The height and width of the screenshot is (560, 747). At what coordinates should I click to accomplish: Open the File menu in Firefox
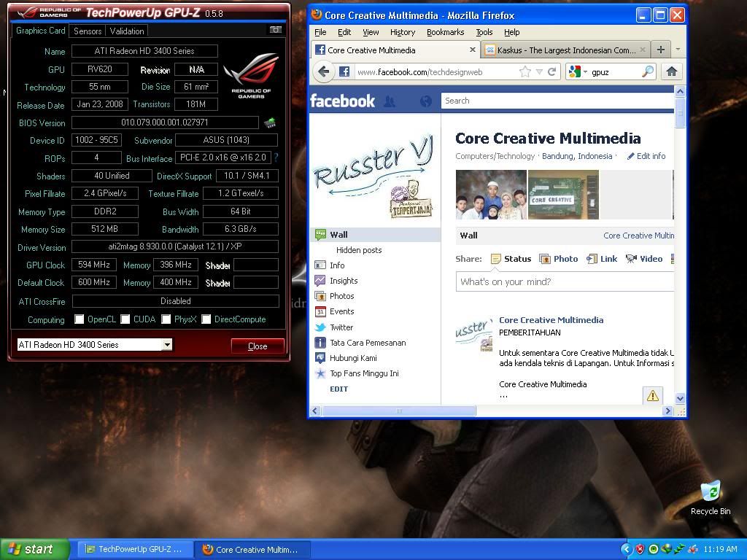pos(321,32)
